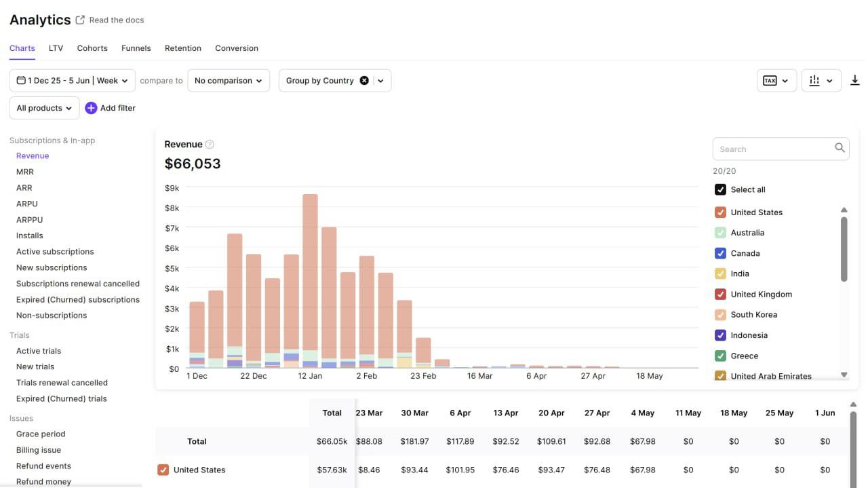The height and width of the screenshot is (488, 868).
Task: Open the Cohorts tab
Action: click(92, 48)
